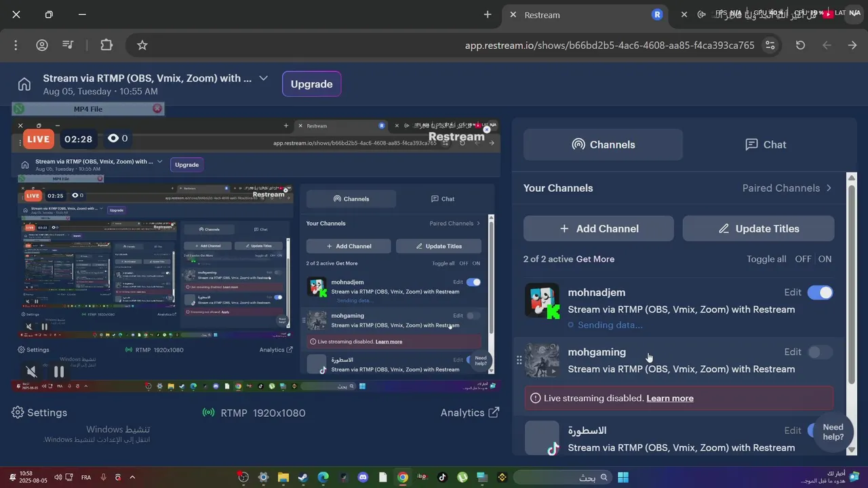Open a new browser tab

point(488,14)
